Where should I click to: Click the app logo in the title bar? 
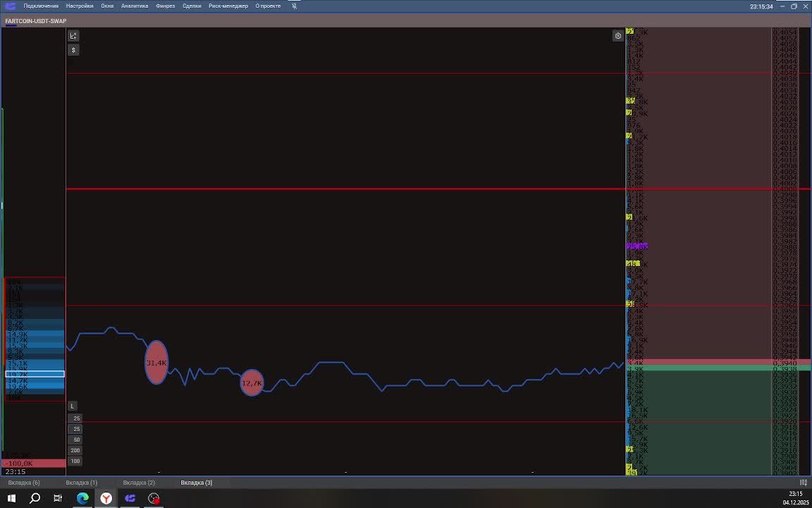[x=11, y=6]
